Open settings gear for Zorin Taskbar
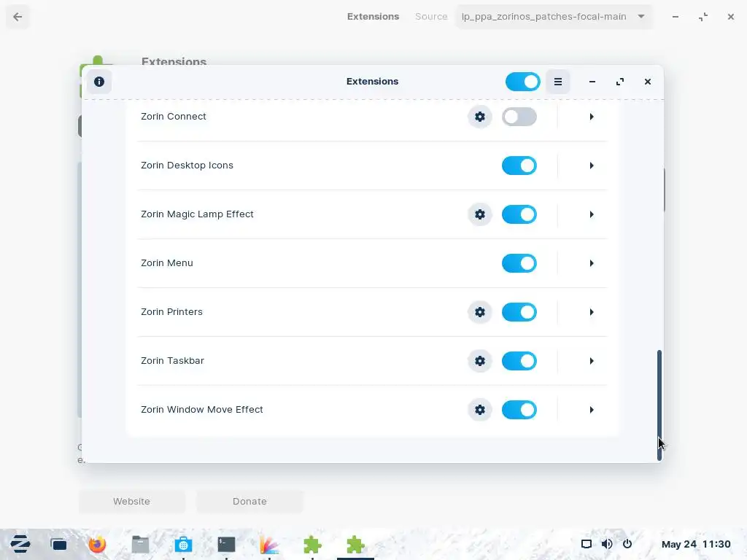Image resolution: width=747 pixels, height=560 pixels. click(480, 361)
